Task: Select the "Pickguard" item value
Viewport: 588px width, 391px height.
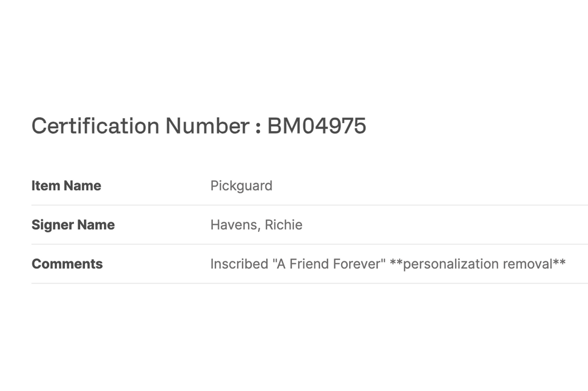Action: tap(241, 186)
